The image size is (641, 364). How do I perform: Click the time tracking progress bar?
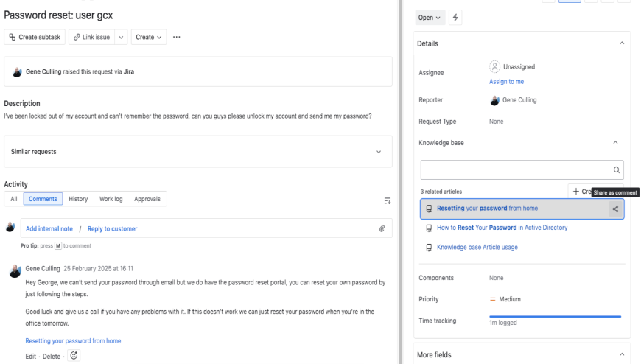coord(556,316)
